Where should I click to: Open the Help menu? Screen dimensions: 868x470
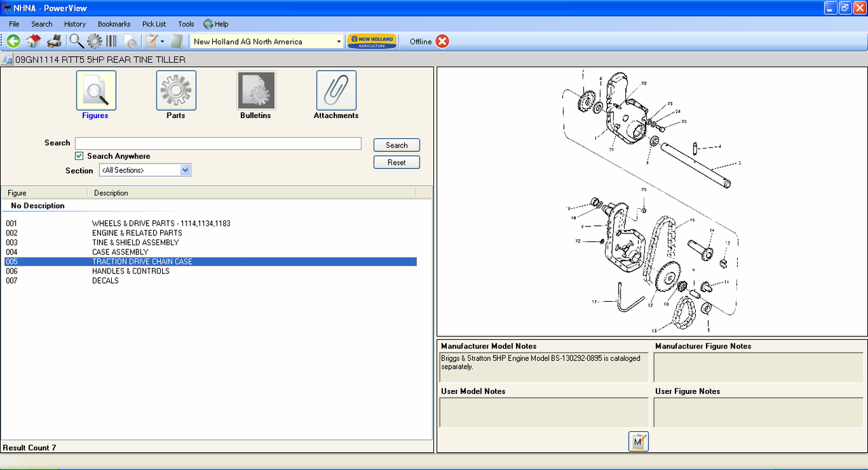(x=216, y=24)
